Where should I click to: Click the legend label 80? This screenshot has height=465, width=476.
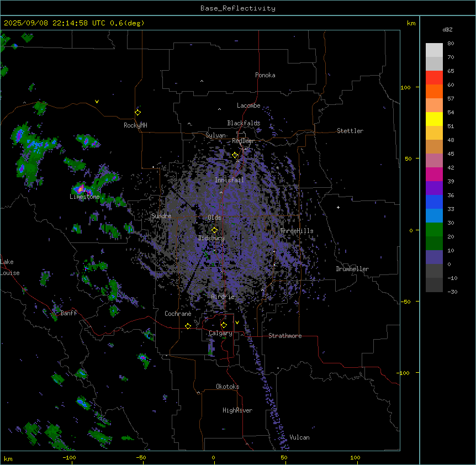451,44
